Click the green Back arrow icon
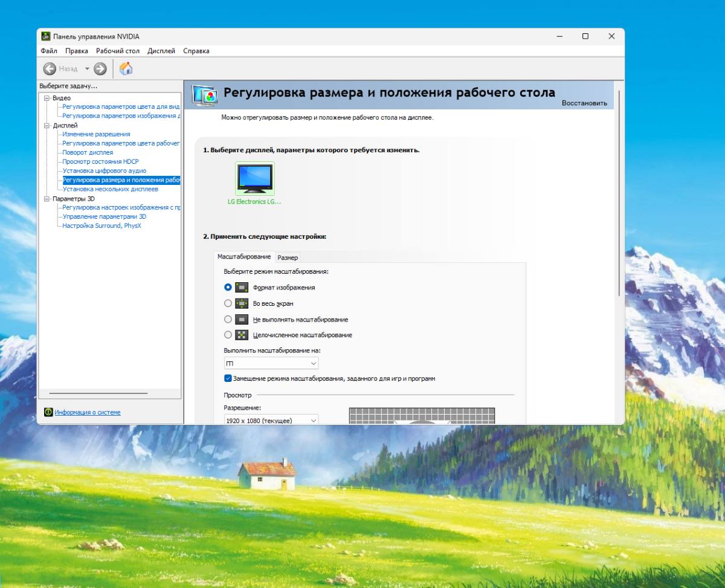The width and height of the screenshot is (725, 588). pos(50,69)
